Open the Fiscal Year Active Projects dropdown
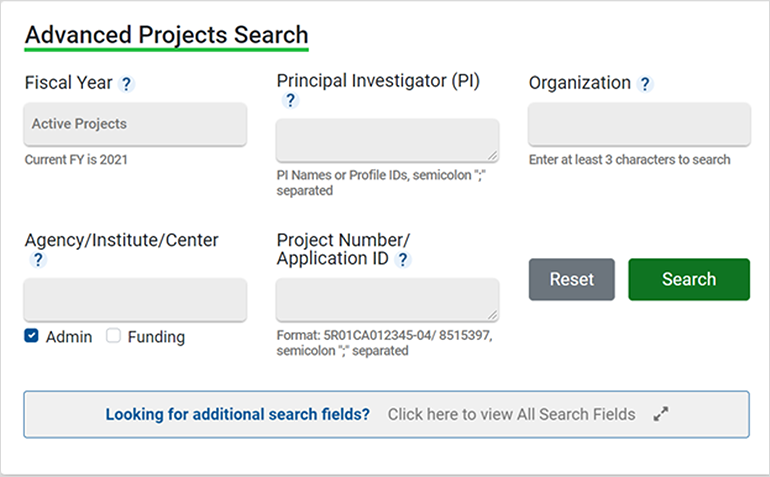This screenshot has width=770, height=477. 135,125
